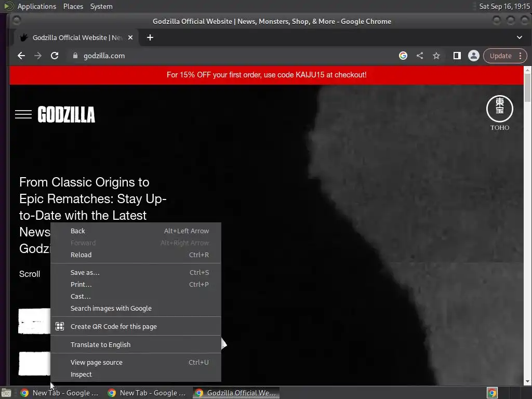Select Back from context menu
Viewport: 532px width, 399px height.
[136, 231]
